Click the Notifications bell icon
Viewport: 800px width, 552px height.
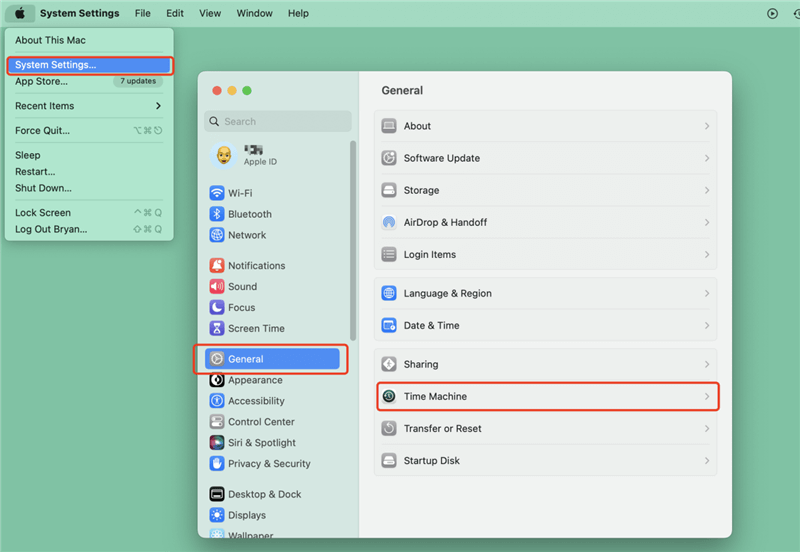tap(217, 265)
